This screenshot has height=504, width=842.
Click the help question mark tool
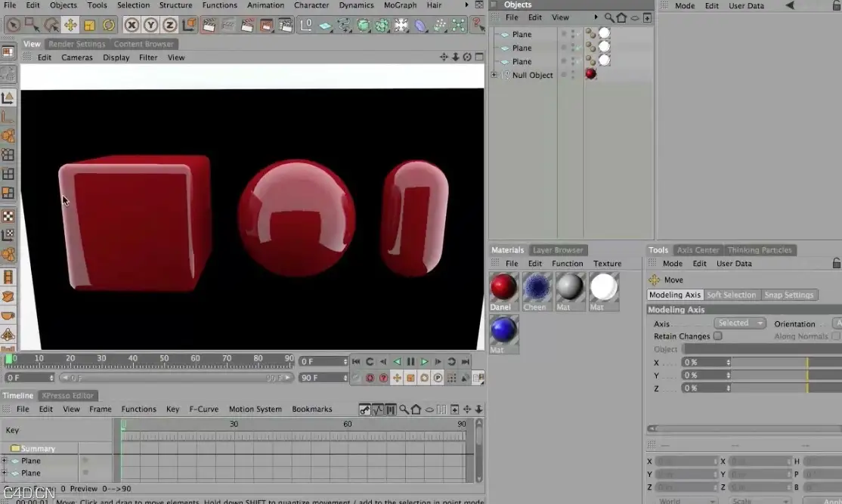pyautogui.click(x=478, y=25)
